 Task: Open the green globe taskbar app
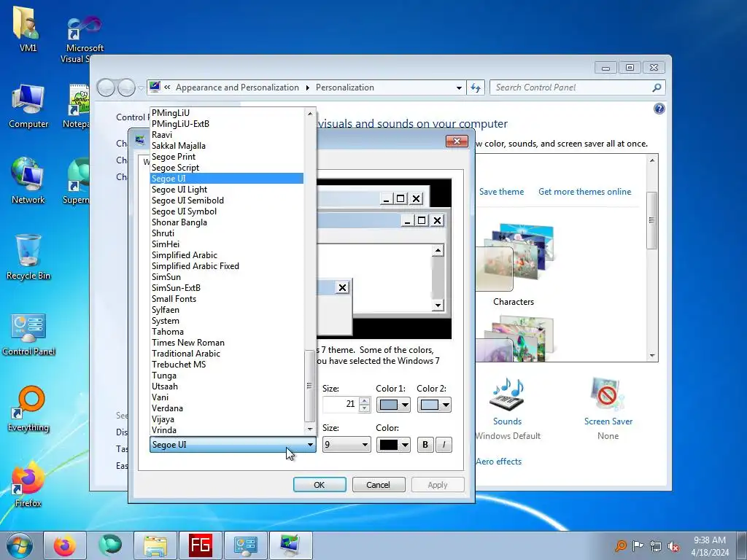coord(109,545)
